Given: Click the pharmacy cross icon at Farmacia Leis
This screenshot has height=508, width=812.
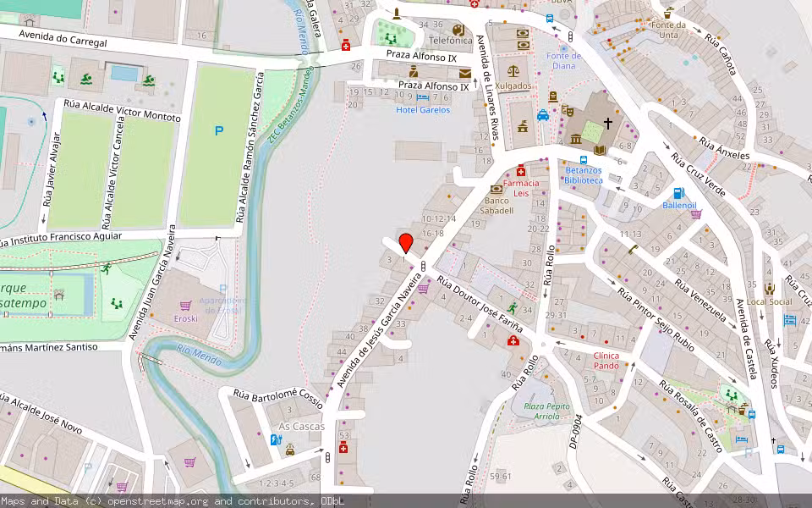Looking at the screenshot, I should click(521, 171).
